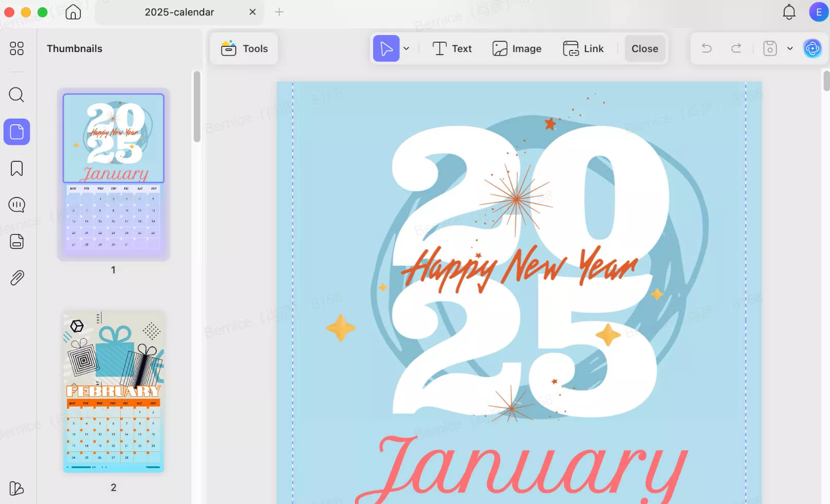
Task: Save the document using the save icon
Action: [x=769, y=48]
